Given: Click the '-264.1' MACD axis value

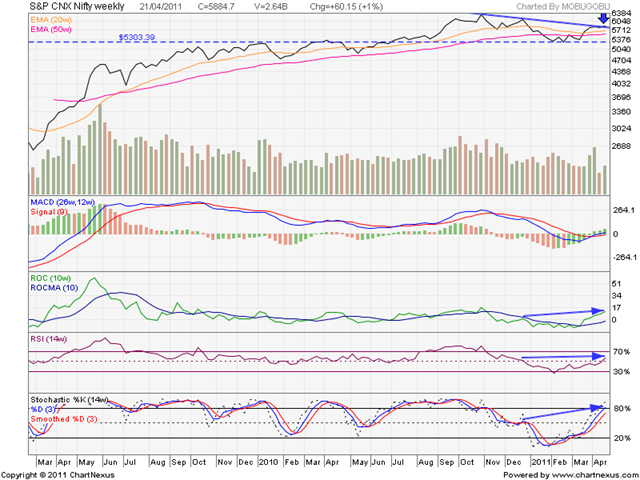Looking at the screenshot, I should pyautogui.click(x=624, y=257).
